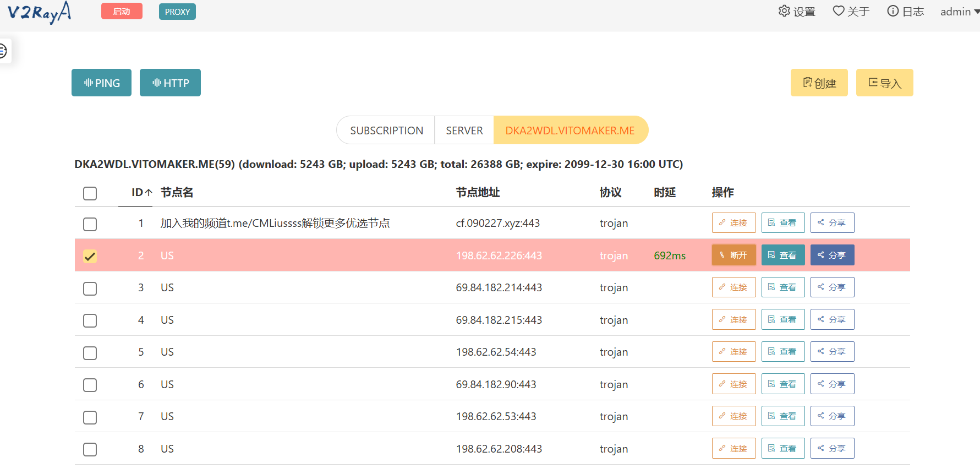Uncheck the box for node 2
The image size is (980, 468).
(x=90, y=256)
